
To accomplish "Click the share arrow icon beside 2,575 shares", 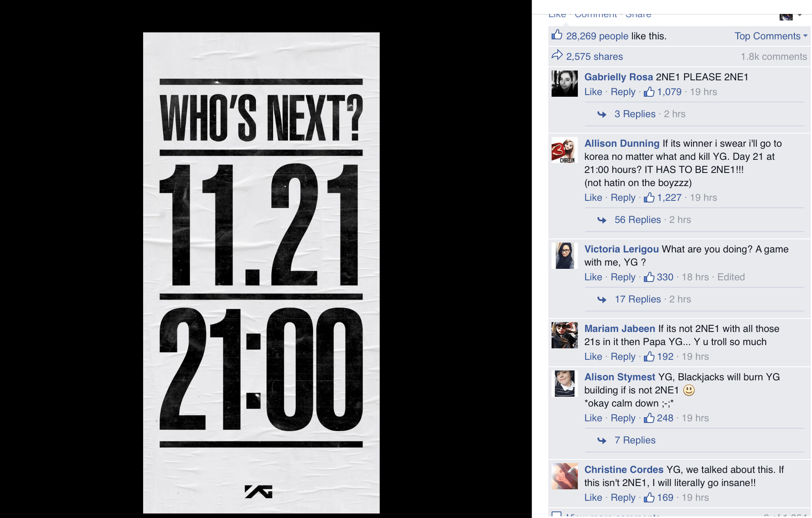I will [x=557, y=55].
